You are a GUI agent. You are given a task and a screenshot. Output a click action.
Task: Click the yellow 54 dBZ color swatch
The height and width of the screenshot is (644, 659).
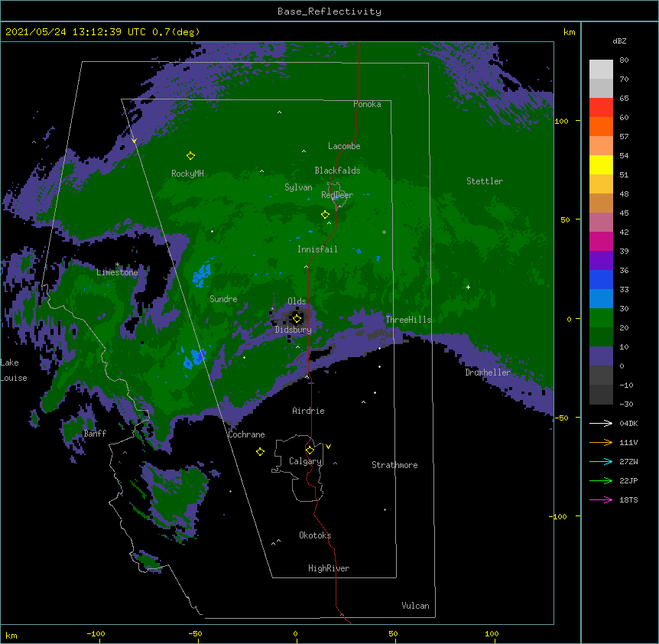pyautogui.click(x=601, y=164)
